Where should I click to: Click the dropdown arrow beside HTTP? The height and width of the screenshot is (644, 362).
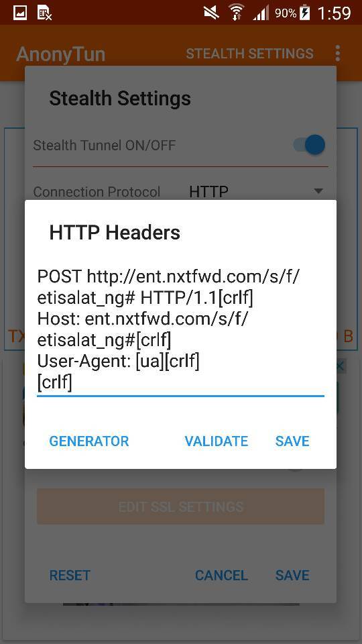318,191
